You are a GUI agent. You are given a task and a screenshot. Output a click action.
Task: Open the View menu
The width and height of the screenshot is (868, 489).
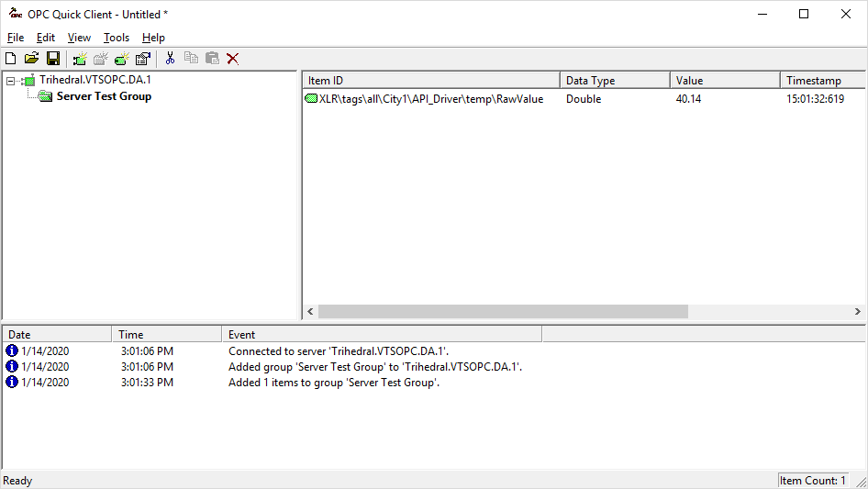[79, 38]
